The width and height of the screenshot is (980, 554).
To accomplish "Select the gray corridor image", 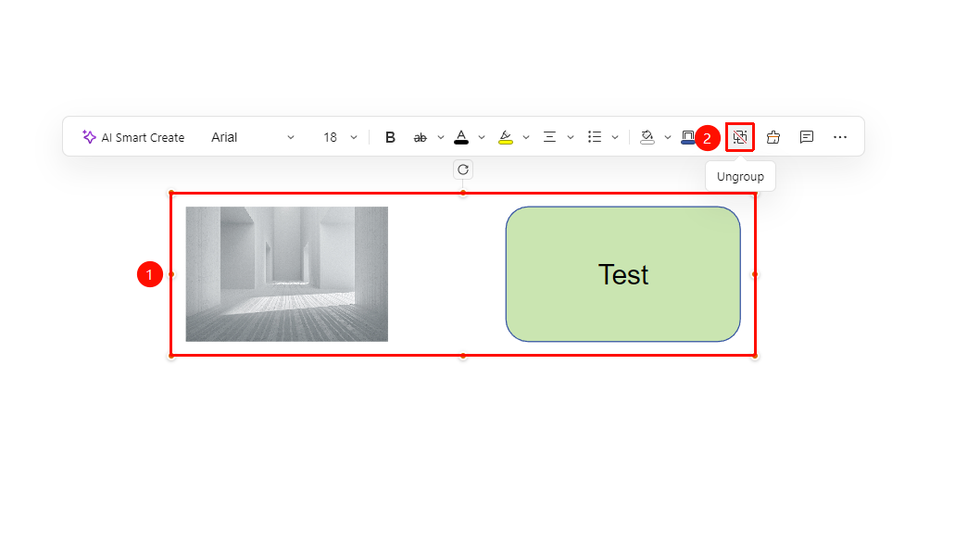I will tap(287, 274).
